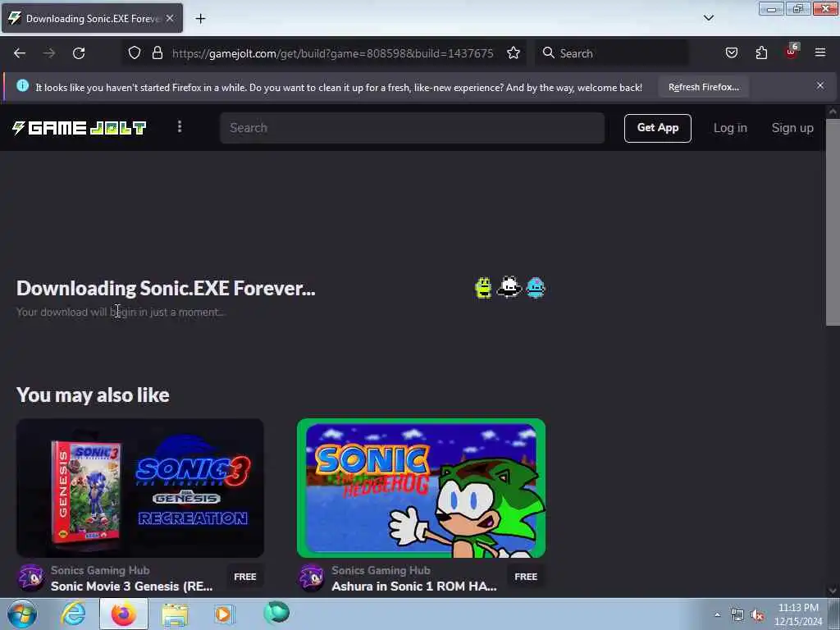Click Sonics Gaming Hub avatar under Ashura game
The image size is (840, 630).
click(x=312, y=577)
